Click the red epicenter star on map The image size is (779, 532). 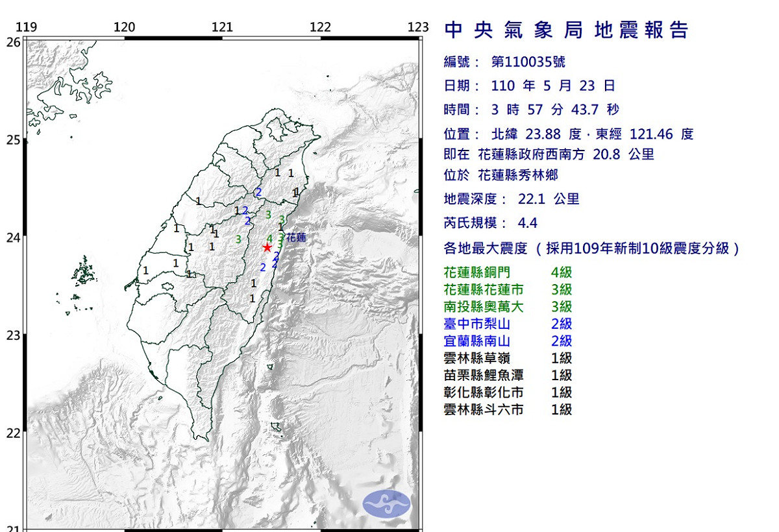pos(267,247)
